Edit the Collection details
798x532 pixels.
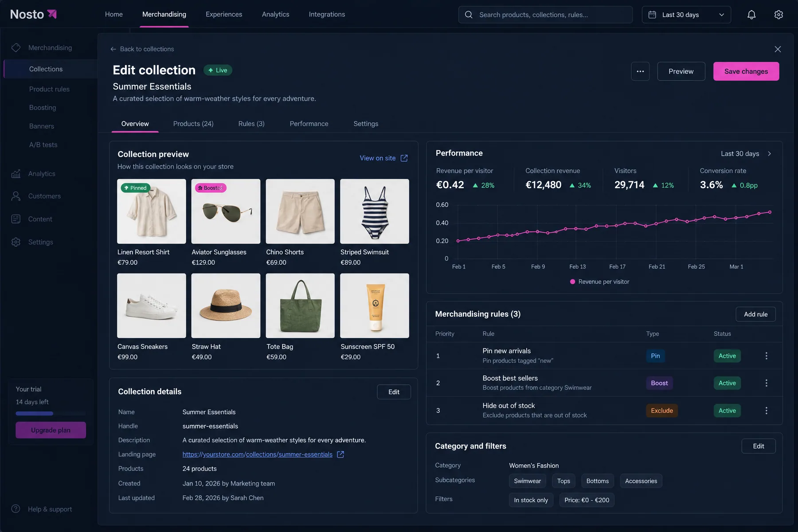pos(394,392)
